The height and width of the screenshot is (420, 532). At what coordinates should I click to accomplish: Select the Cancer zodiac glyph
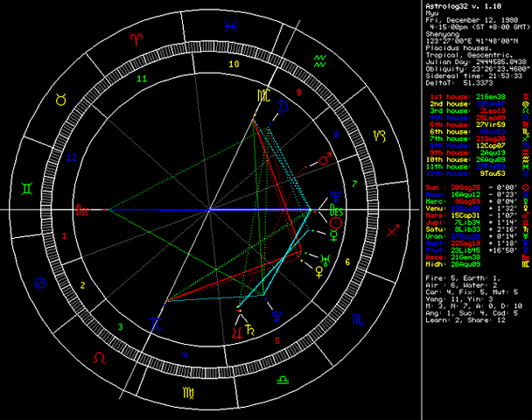(40, 283)
